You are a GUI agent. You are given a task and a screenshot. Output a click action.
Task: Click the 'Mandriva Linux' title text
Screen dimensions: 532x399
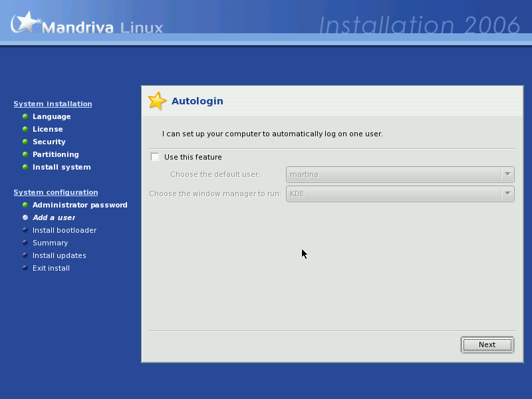[102, 27]
